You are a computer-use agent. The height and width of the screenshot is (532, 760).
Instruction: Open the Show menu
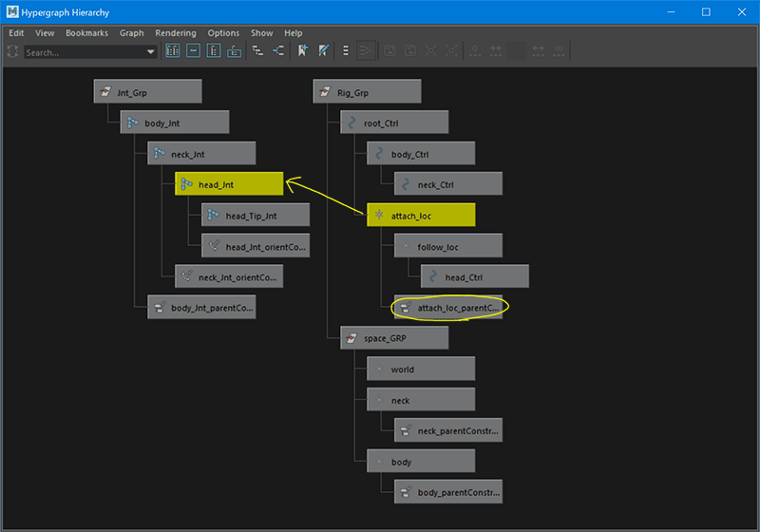click(262, 33)
